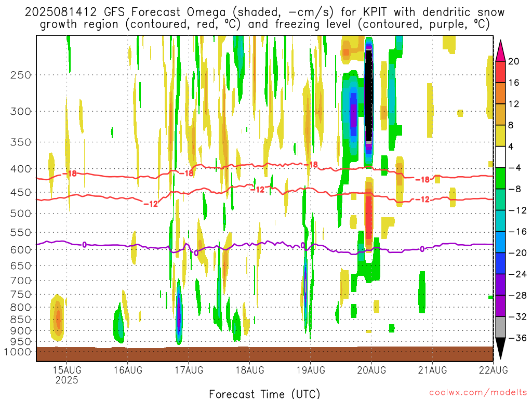Select the -20 colorbar tick label
532x399 pixels.
click(x=517, y=253)
